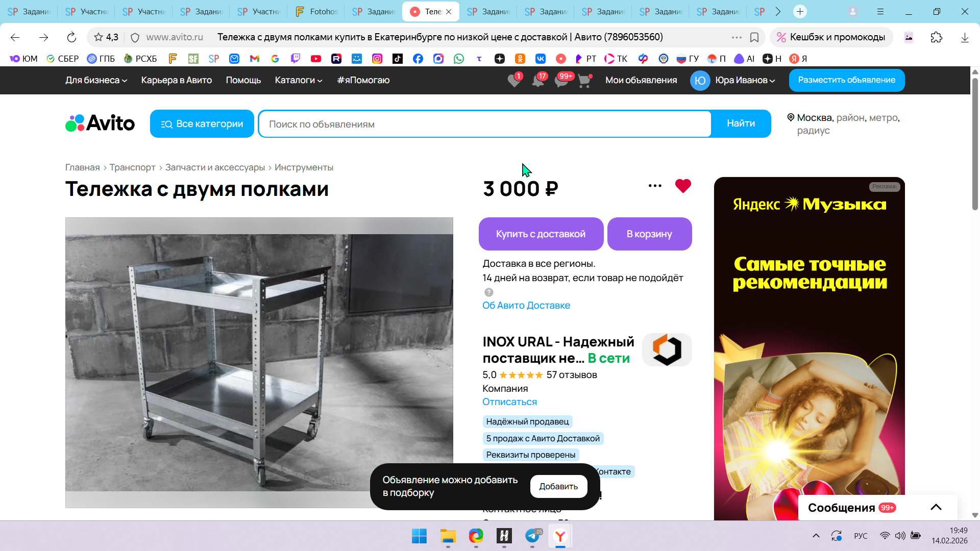980x551 pixels.
Task: Click the three-dots listing options icon
Action: [x=655, y=186]
